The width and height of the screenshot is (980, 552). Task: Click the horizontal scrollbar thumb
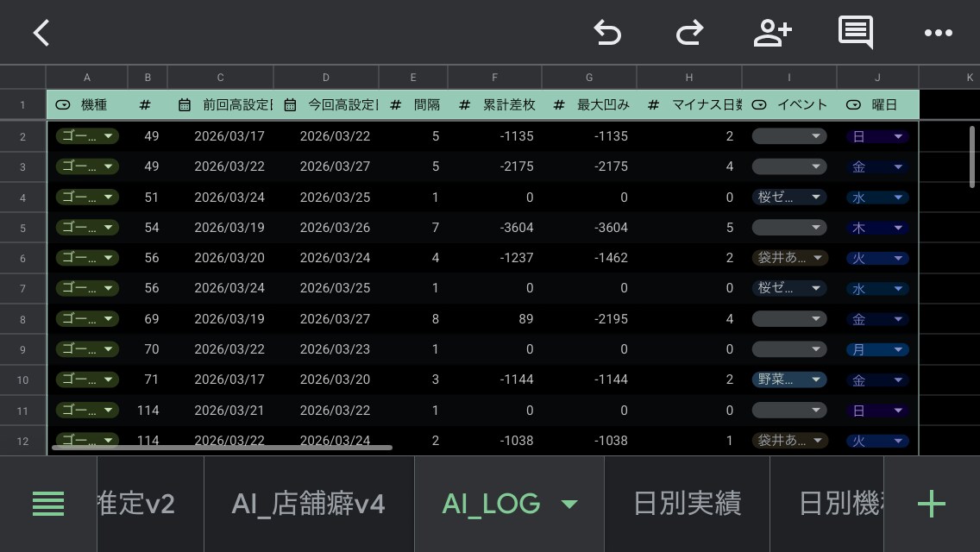[222, 448]
